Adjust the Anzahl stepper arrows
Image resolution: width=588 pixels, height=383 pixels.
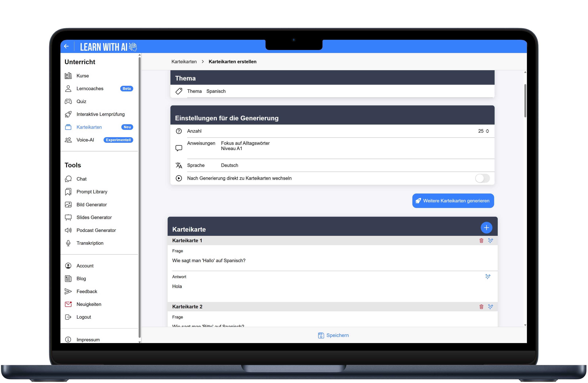pos(487,131)
